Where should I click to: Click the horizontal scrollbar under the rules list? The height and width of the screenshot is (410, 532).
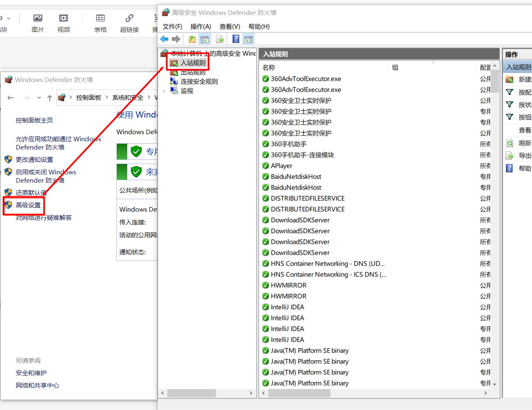299,393
